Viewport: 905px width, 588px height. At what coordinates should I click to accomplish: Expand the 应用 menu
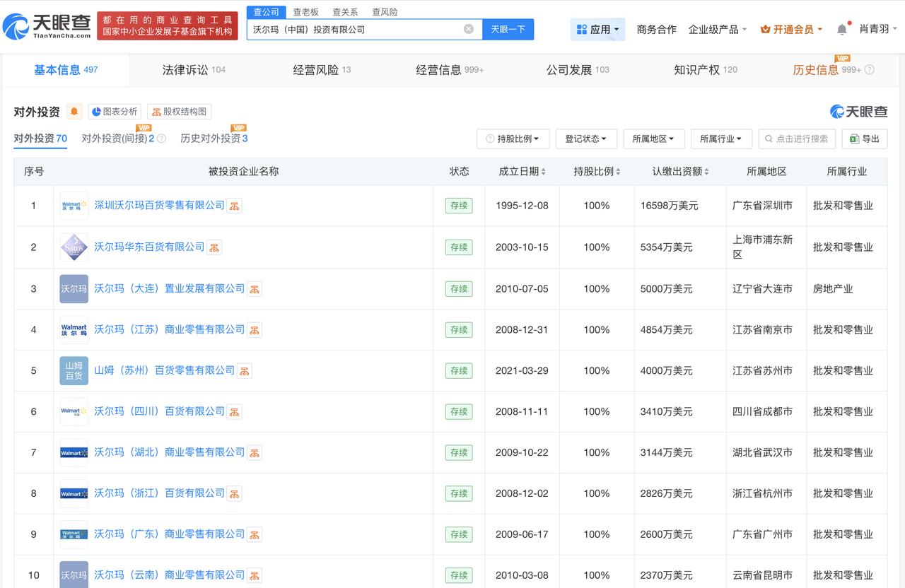coord(597,29)
